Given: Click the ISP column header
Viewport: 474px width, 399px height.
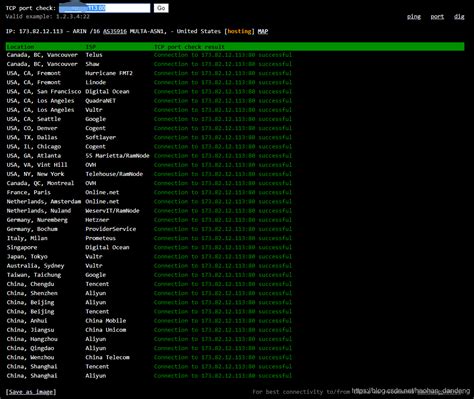Looking at the screenshot, I should coord(90,47).
